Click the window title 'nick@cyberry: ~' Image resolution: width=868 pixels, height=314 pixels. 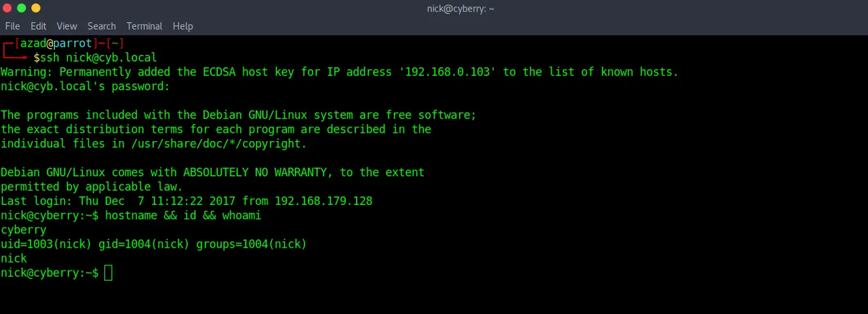(x=460, y=8)
